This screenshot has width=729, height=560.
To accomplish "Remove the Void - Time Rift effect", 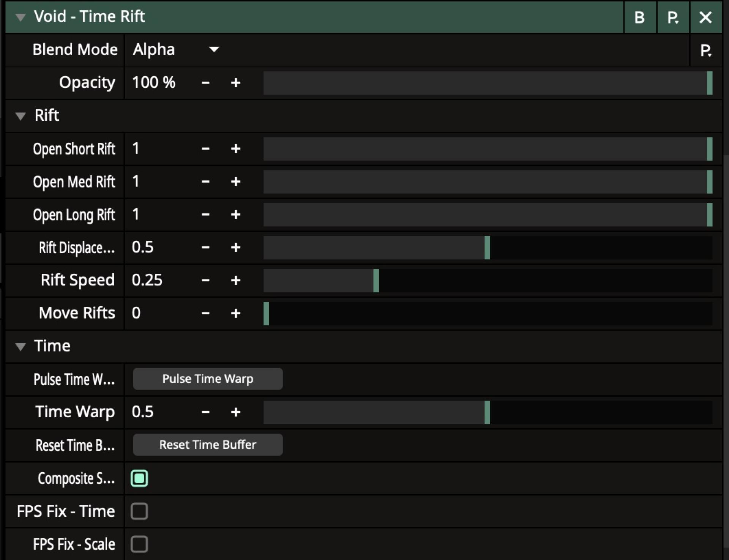I will pos(706,17).
